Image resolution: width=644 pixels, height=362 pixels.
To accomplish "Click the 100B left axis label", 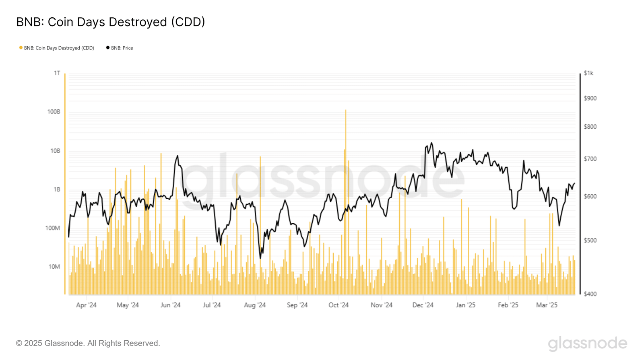I will tap(54, 112).
